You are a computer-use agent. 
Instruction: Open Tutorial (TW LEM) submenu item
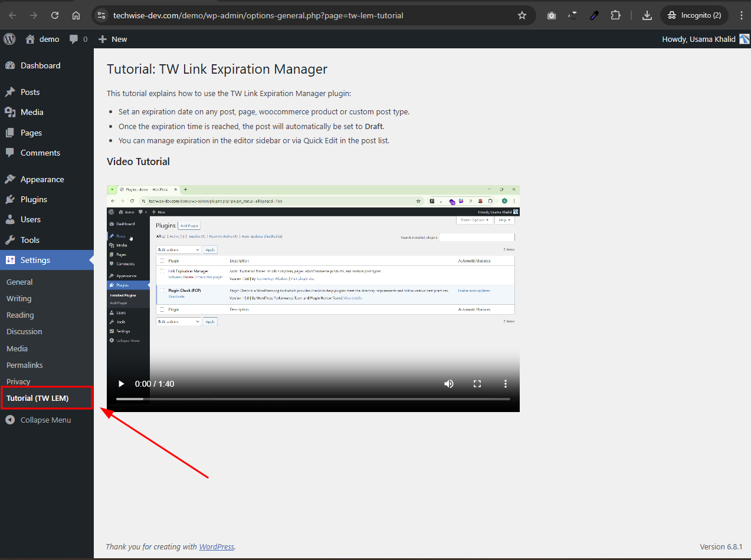[x=38, y=398]
